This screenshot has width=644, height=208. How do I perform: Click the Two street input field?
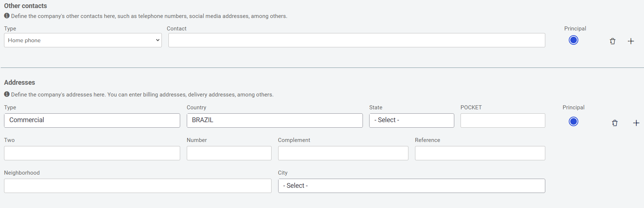click(92, 153)
